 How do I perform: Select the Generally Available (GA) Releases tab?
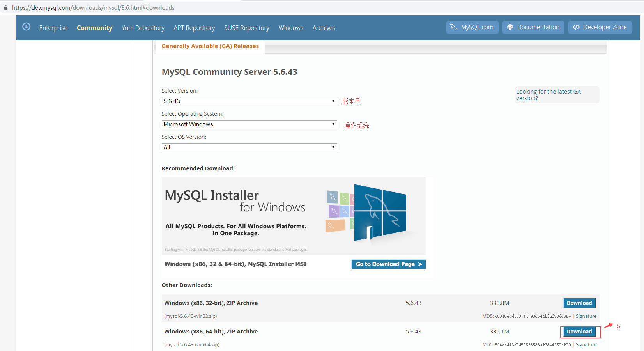[x=210, y=46]
